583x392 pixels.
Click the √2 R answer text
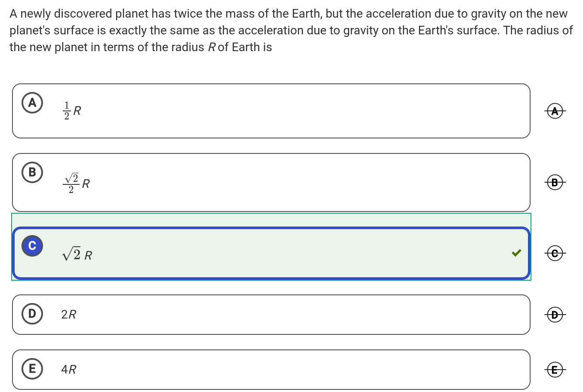click(77, 255)
